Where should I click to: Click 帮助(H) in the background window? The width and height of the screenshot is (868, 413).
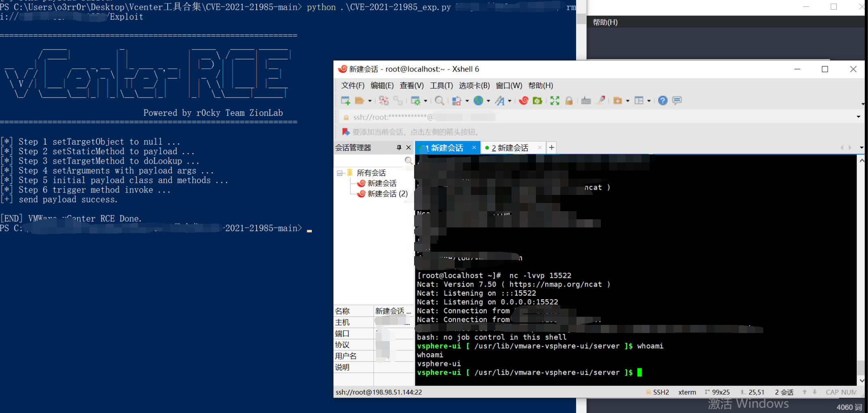coord(605,22)
